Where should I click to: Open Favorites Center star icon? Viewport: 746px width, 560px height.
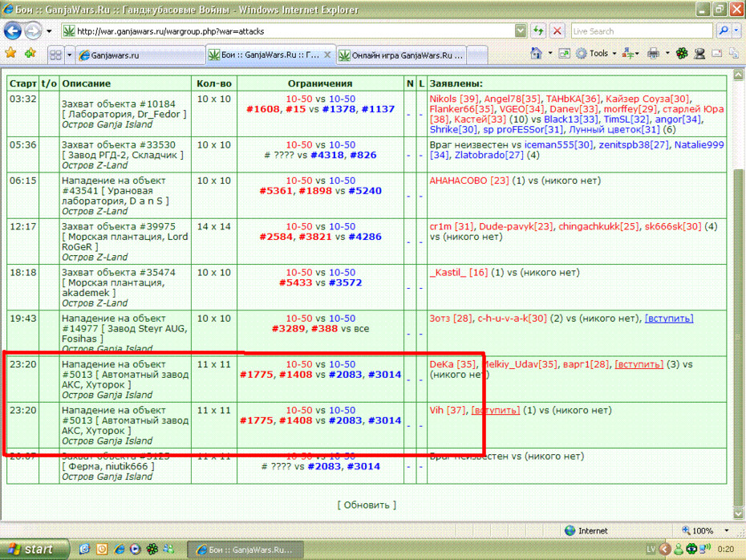[10, 54]
